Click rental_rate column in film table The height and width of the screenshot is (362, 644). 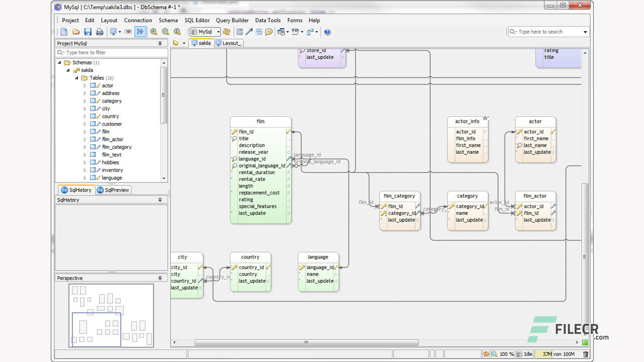click(252, 179)
